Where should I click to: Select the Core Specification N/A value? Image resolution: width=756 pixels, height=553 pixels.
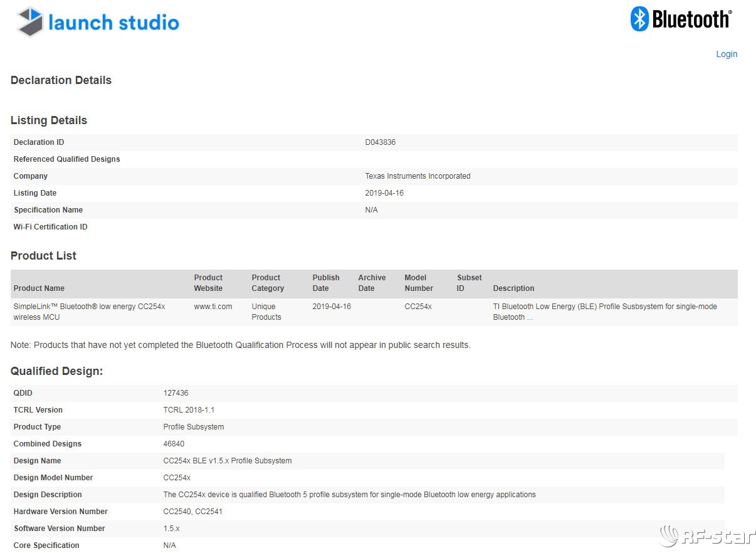pos(170,545)
